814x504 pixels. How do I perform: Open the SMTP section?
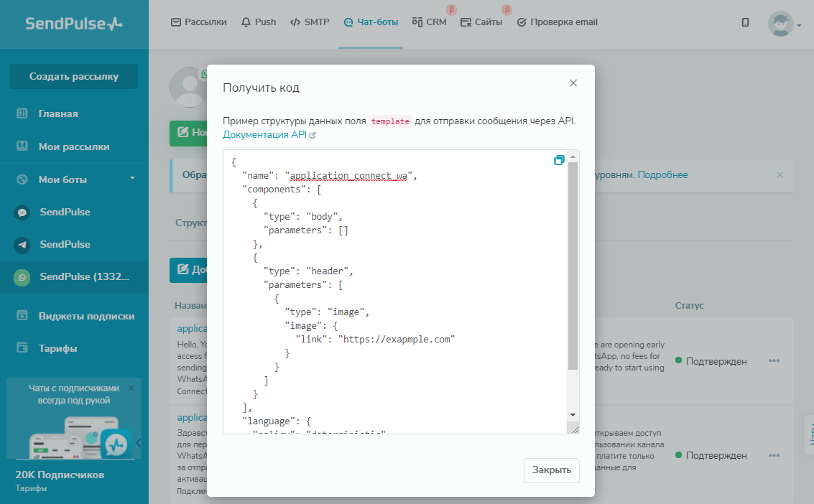[310, 22]
